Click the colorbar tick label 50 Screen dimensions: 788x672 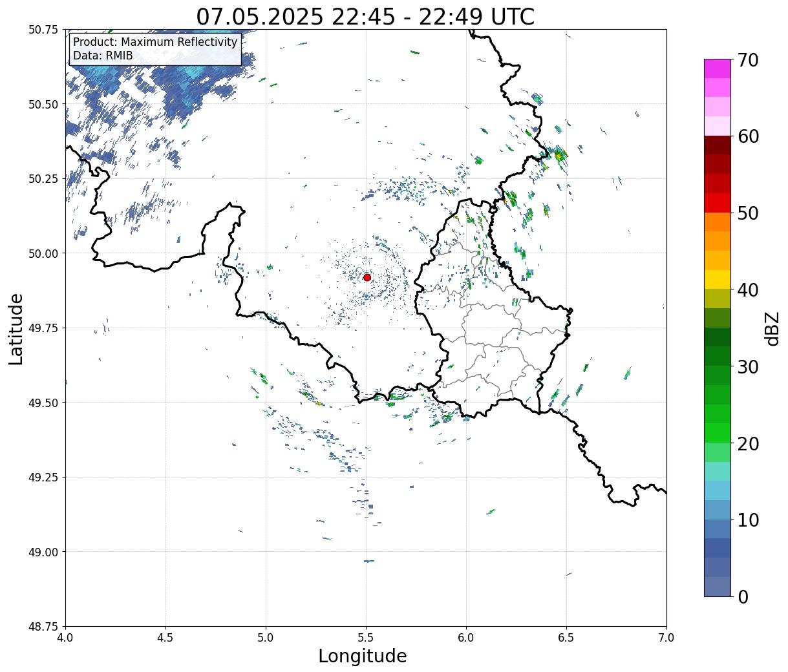(749, 213)
